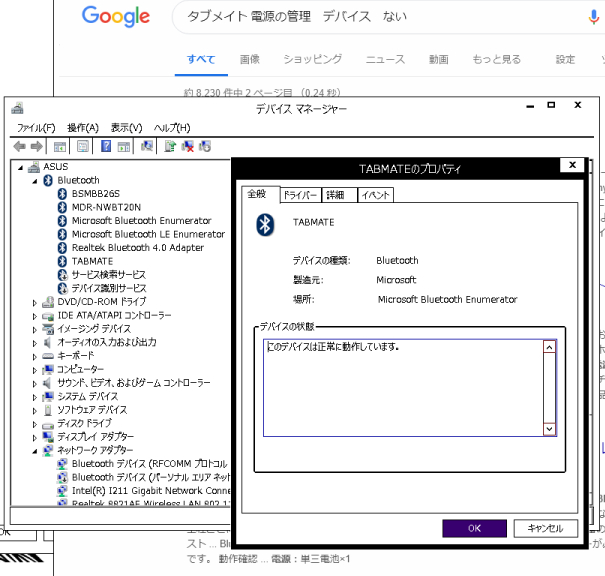
Task: Open the 操作(A) menu
Action: [83, 128]
